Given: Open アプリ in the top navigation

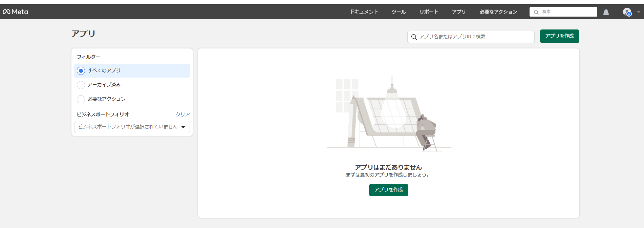Looking at the screenshot, I should pyautogui.click(x=459, y=12).
